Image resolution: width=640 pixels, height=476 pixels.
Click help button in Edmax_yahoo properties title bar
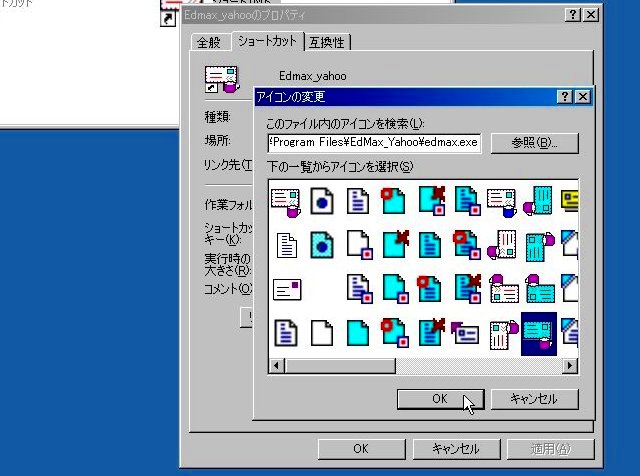[573, 15]
